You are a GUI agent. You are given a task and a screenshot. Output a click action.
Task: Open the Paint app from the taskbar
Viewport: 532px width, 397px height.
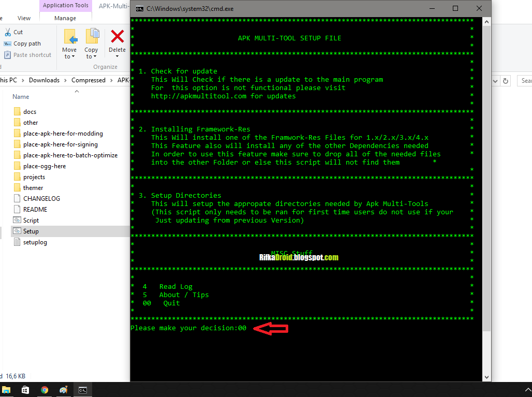(64, 390)
